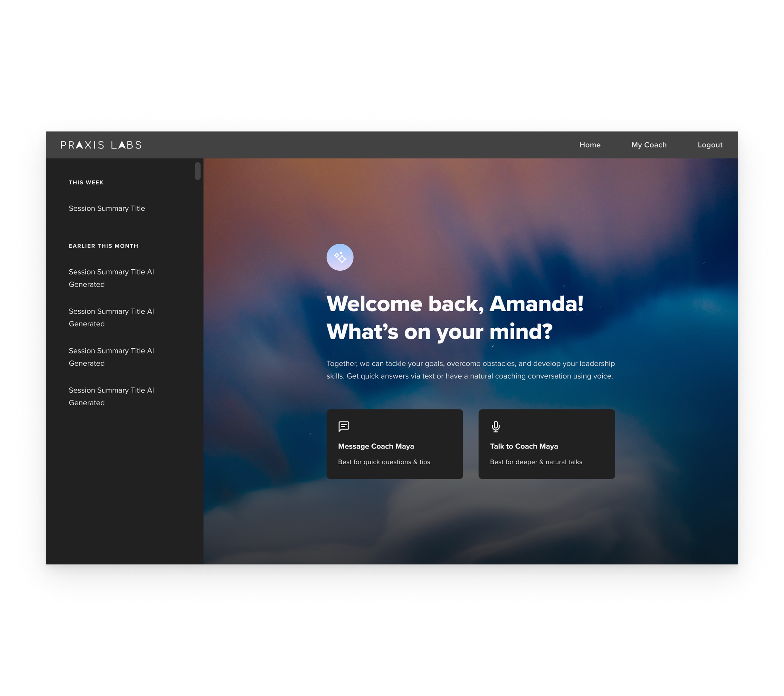784x696 pixels.
Task: Select the Talk to Coach Maya title
Action: [x=523, y=446]
